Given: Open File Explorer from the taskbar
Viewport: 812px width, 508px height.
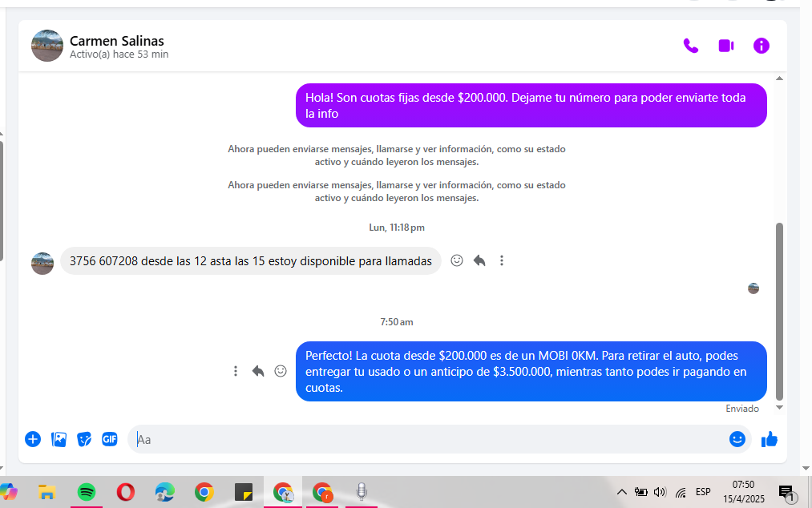Looking at the screenshot, I should point(47,492).
